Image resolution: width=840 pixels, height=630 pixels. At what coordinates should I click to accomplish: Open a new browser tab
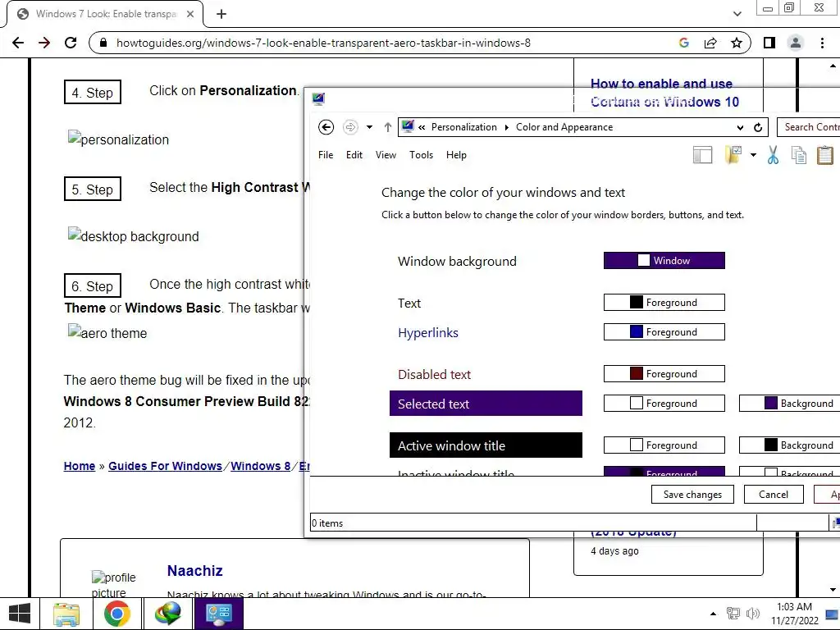tap(221, 14)
